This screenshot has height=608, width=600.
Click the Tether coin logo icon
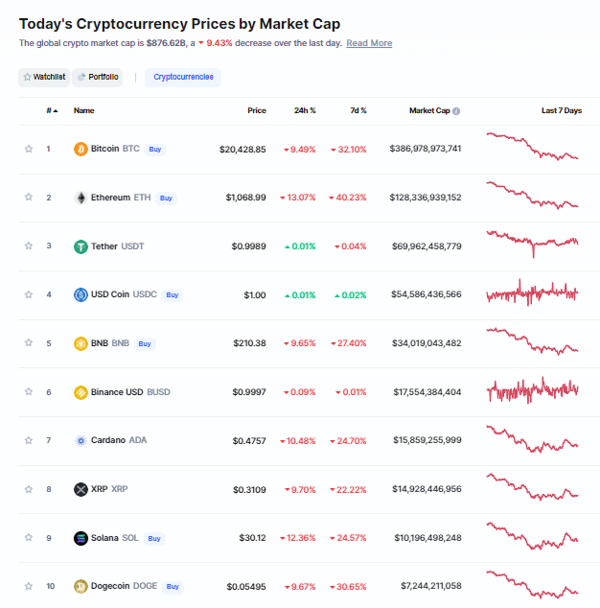pos(81,246)
